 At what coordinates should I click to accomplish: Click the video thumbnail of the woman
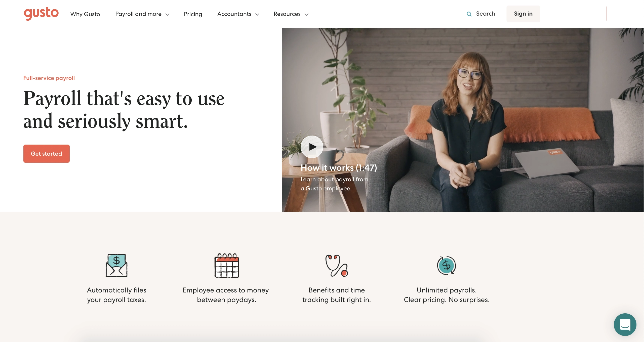point(463,120)
